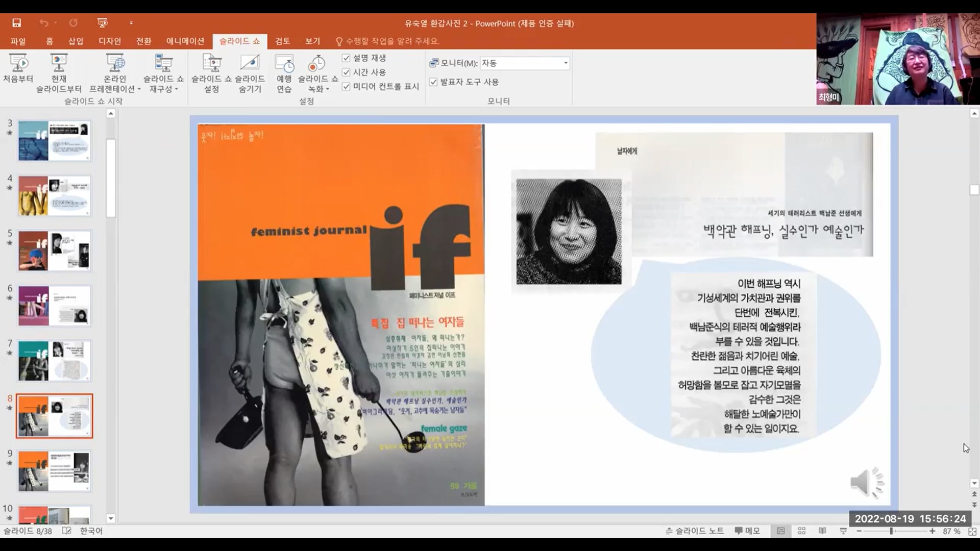This screenshot has width=980, height=551.
Task: Open Custom Slide Show (슬라이드 쇼 재구성) menu
Action: click(x=163, y=73)
